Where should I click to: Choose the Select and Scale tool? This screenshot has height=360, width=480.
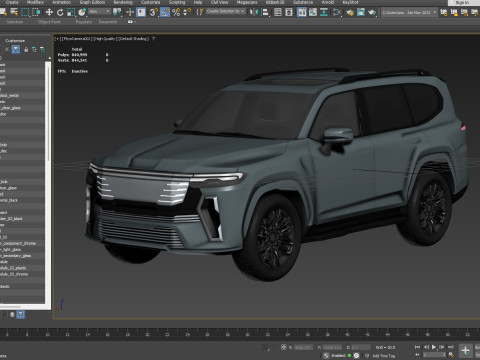coord(71,13)
